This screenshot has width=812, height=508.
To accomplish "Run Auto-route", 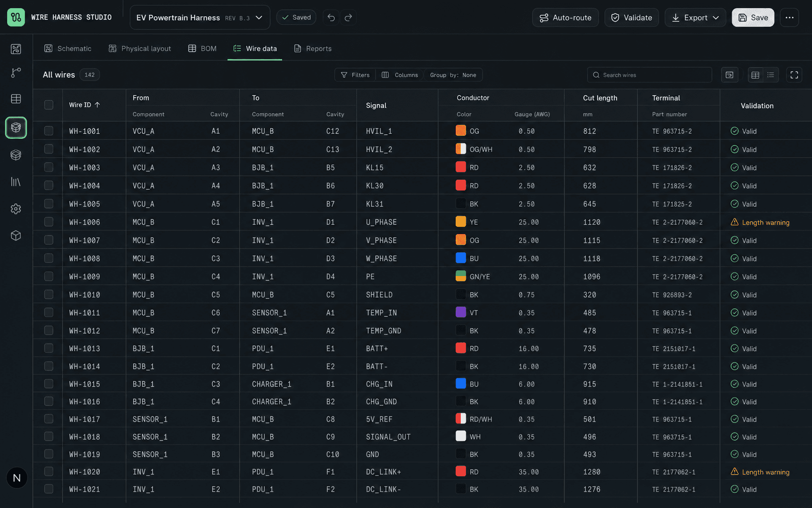I will 566,17.
